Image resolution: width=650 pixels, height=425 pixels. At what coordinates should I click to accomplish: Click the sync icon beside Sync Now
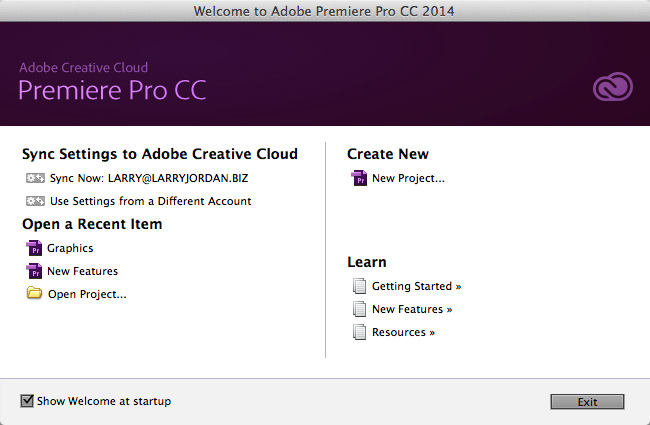(x=35, y=178)
